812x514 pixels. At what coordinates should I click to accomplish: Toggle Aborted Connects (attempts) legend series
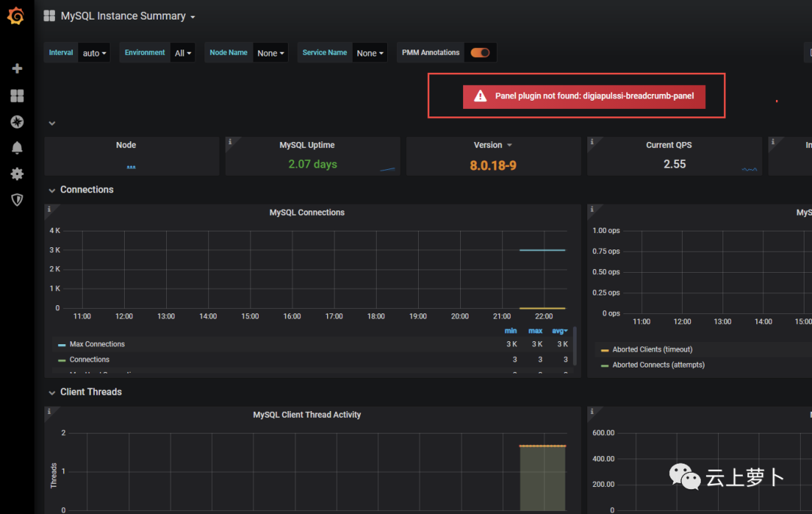[x=658, y=365]
